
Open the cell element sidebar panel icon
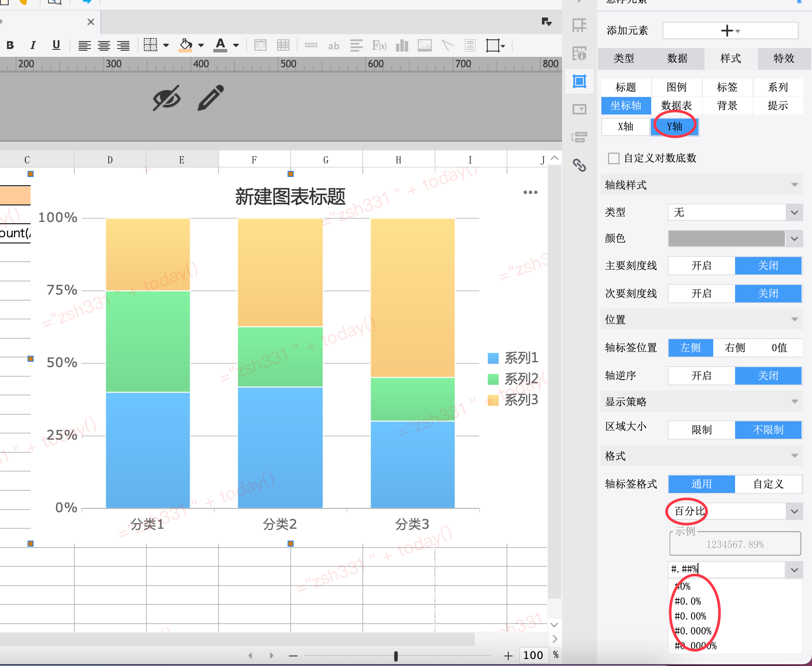click(x=580, y=25)
